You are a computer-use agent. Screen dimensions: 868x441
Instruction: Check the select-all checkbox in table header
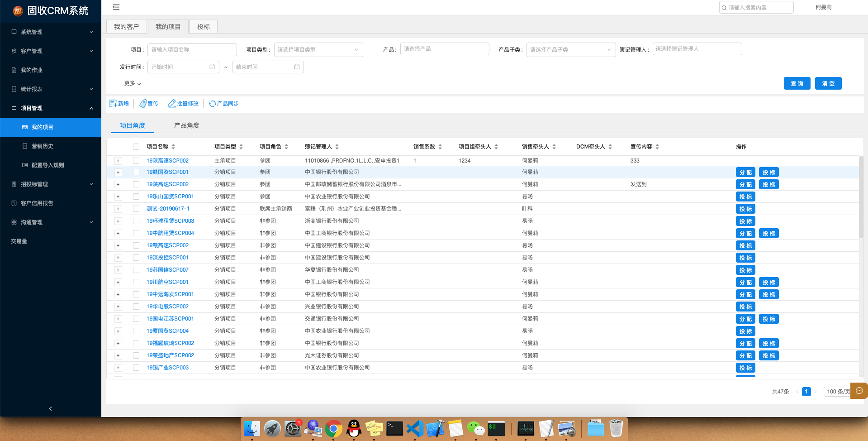[x=136, y=146]
